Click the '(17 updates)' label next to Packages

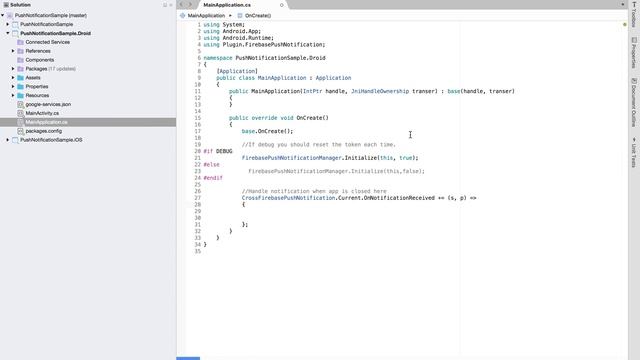pyautogui.click(x=62, y=69)
